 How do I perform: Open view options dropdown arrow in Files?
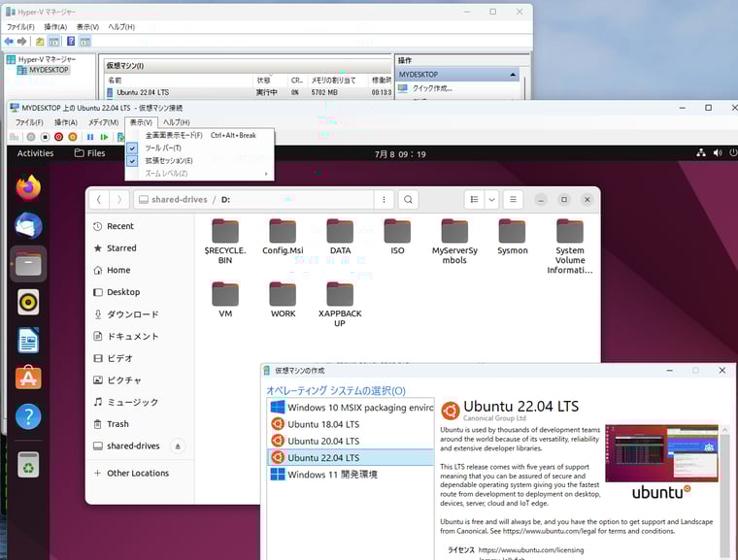click(492, 200)
